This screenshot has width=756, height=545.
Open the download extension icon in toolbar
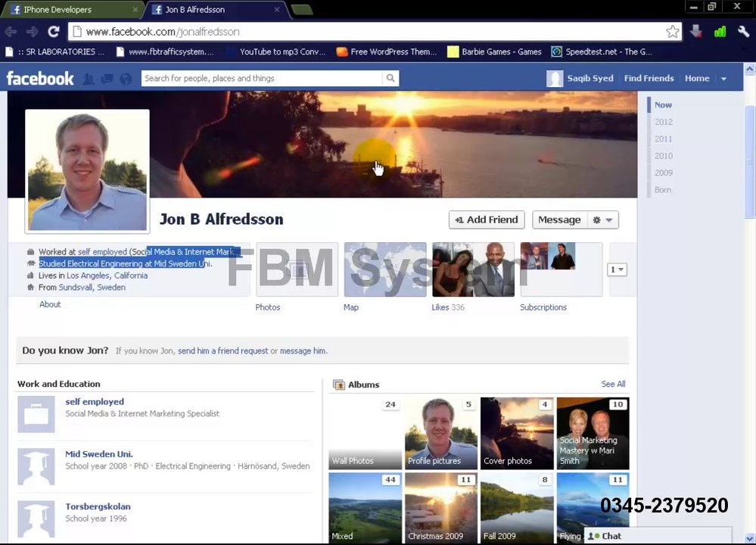[695, 32]
